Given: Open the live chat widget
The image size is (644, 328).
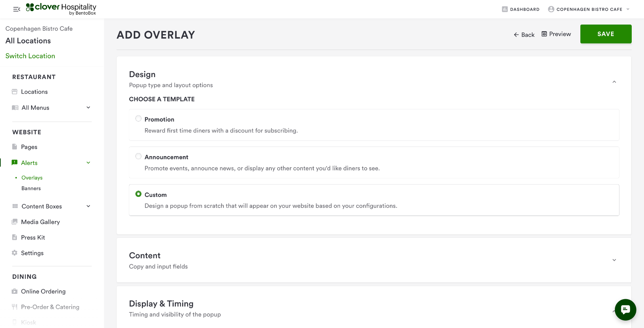Looking at the screenshot, I should [625, 310].
